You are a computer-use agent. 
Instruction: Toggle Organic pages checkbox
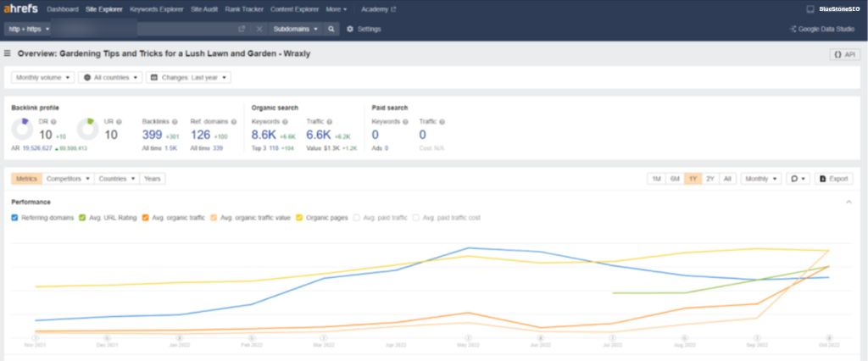click(x=300, y=218)
